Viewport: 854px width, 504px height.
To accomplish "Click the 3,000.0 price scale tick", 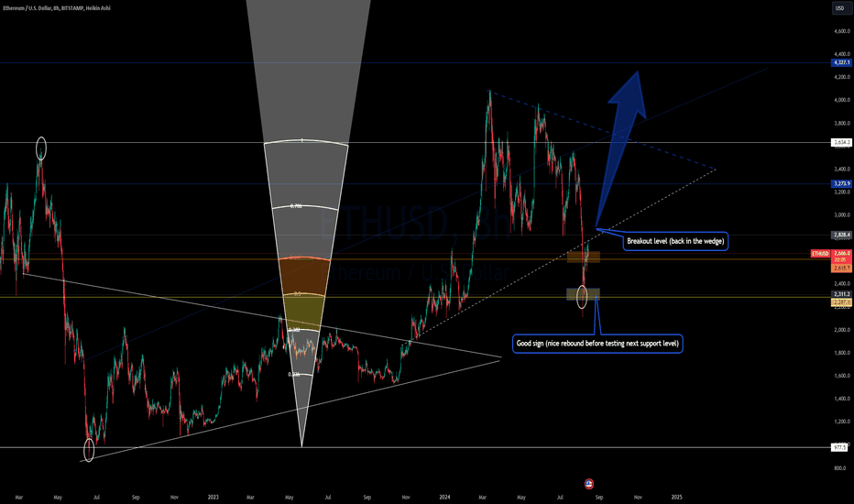I will (x=841, y=215).
